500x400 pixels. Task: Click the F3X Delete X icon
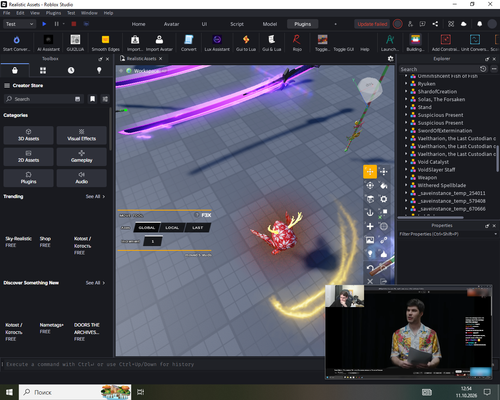point(370,281)
